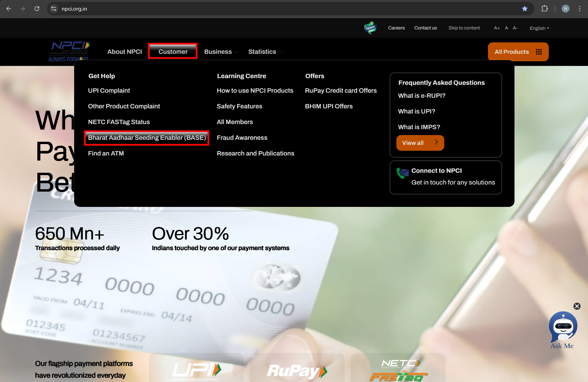Screen dimensions: 588x382
Task: Open the Business menu
Action: [221, 52]
